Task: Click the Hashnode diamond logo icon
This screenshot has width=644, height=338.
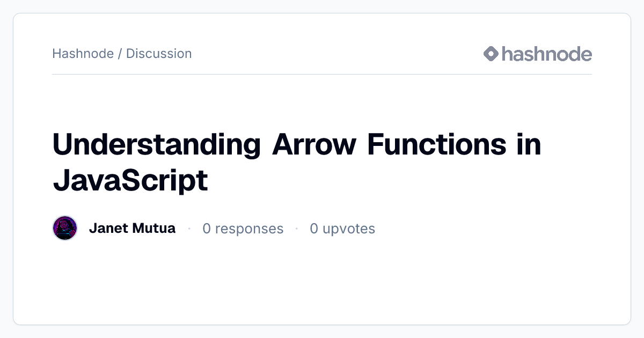Action: 491,54
